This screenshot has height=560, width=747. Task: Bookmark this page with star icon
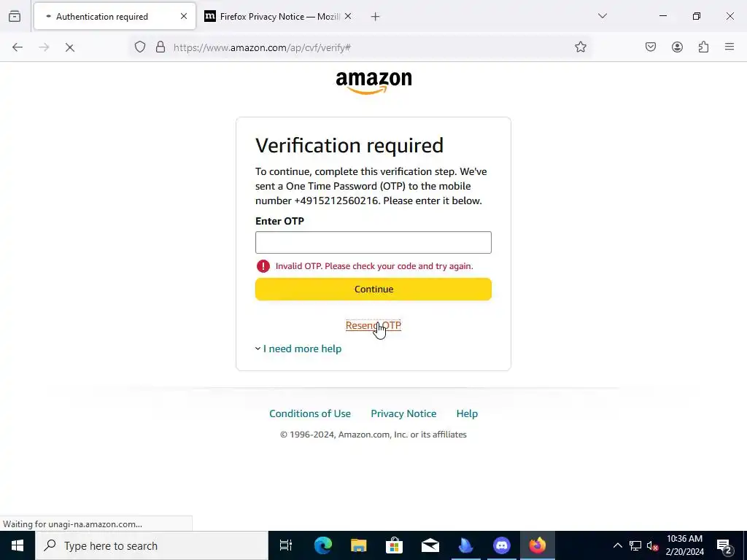(x=580, y=47)
